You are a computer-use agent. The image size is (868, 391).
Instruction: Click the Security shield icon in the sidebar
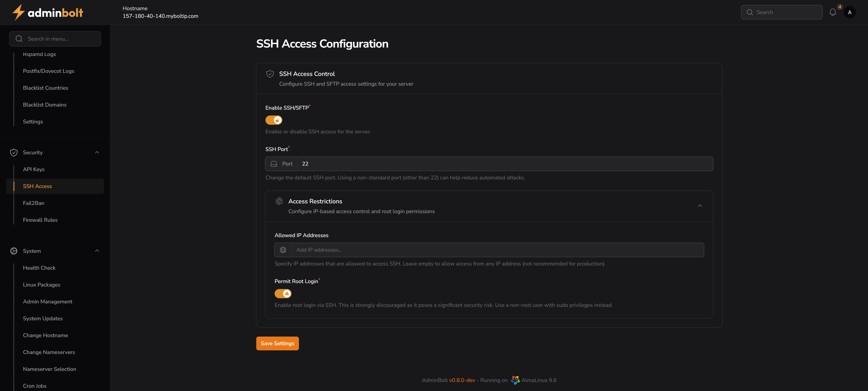[x=13, y=152]
